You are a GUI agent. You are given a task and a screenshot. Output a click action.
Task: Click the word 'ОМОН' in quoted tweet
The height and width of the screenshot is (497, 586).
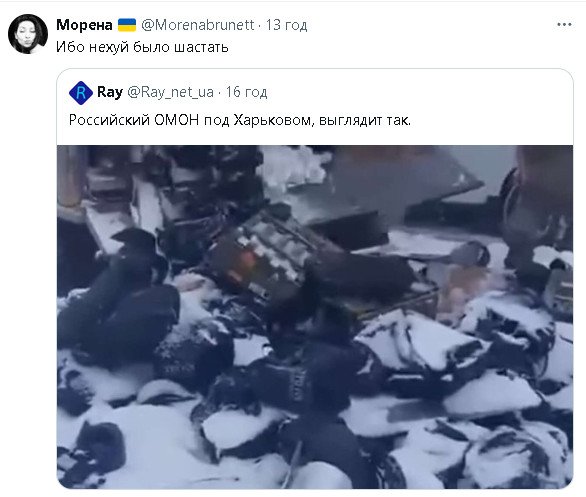coord(176,120)
